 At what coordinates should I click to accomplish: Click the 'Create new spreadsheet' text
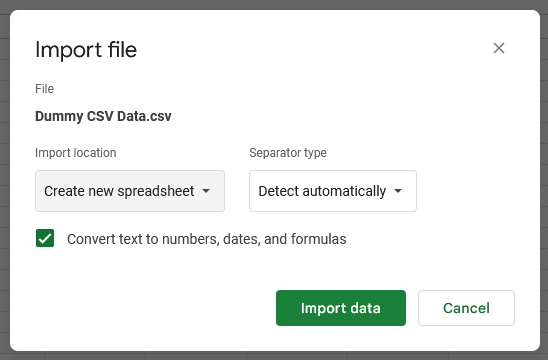click(119, 191)
